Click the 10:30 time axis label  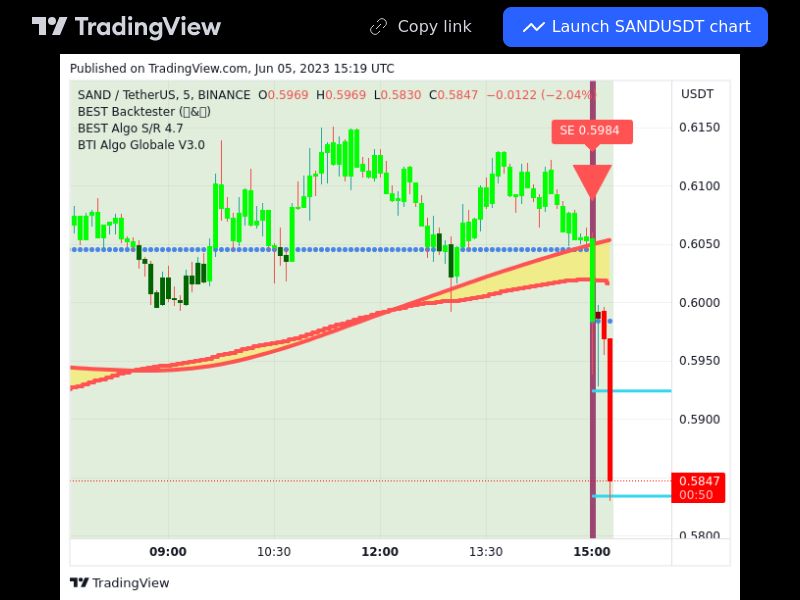click(x=274, y=552)
